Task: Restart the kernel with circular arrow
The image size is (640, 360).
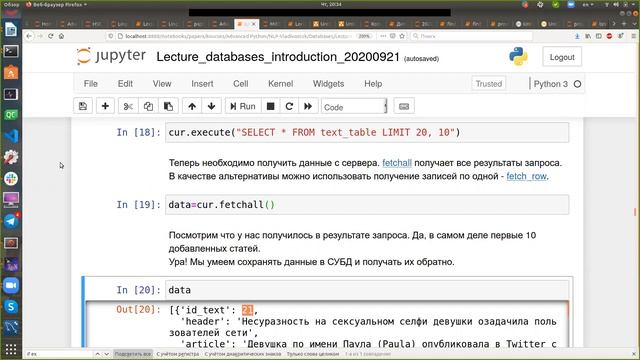Action: tap(289, 106)
